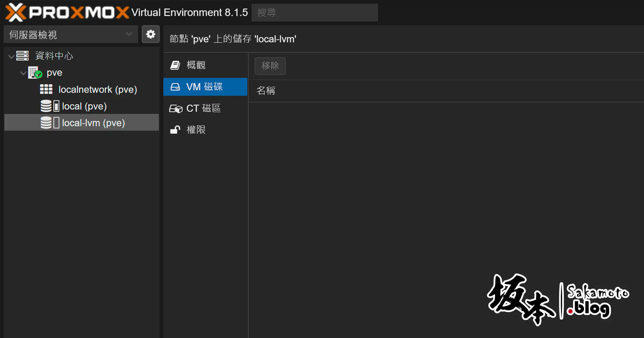The image size is (644, 338).
Task: Collapse the 資料中心 tree node
Action: pos(11,56)
